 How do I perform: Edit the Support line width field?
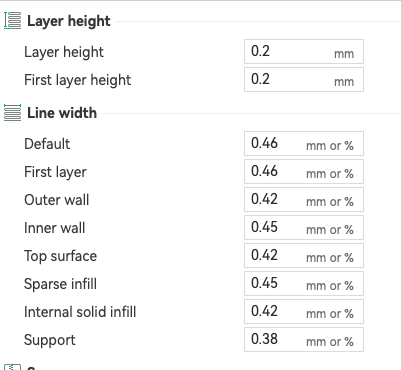point(304,340)
